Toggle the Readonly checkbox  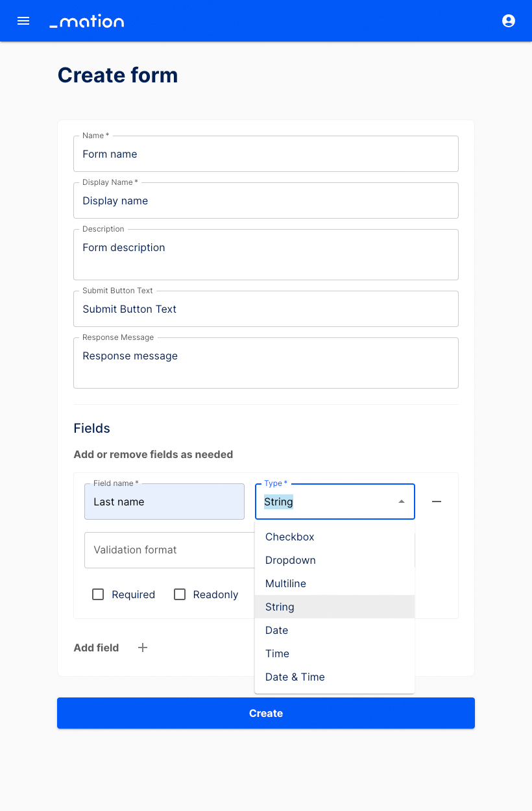coord(180,594)
